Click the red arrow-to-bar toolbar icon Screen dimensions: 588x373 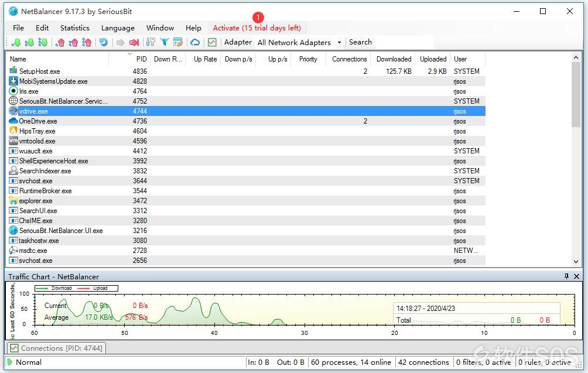coord(134,42)
